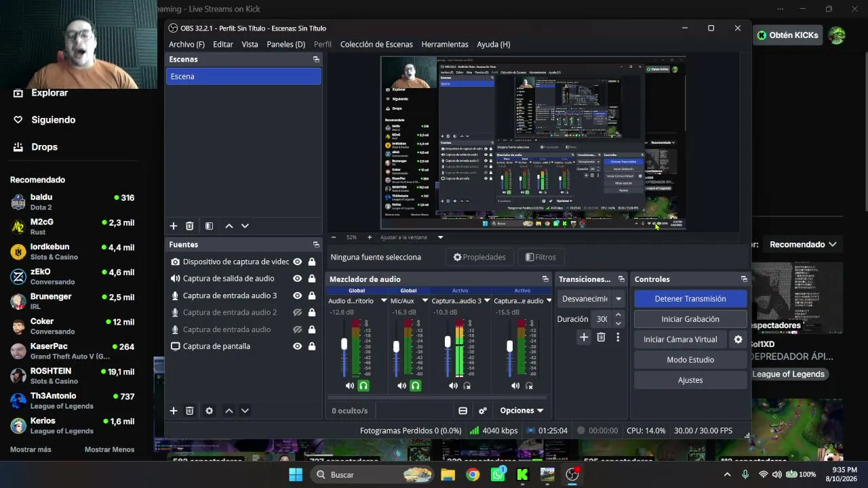Mute the Mic/Aux speaker icon

402,386
